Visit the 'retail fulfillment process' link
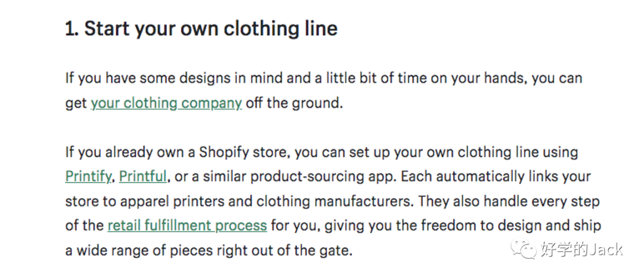This screenshot has height=278, width=644. pyautogui.click(x=187, y=226)
